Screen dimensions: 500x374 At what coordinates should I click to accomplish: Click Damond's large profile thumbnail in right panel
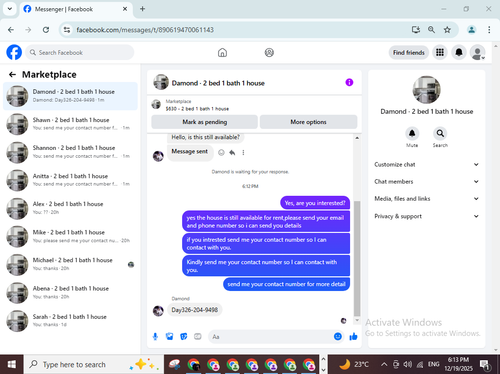tap(426, 89)
